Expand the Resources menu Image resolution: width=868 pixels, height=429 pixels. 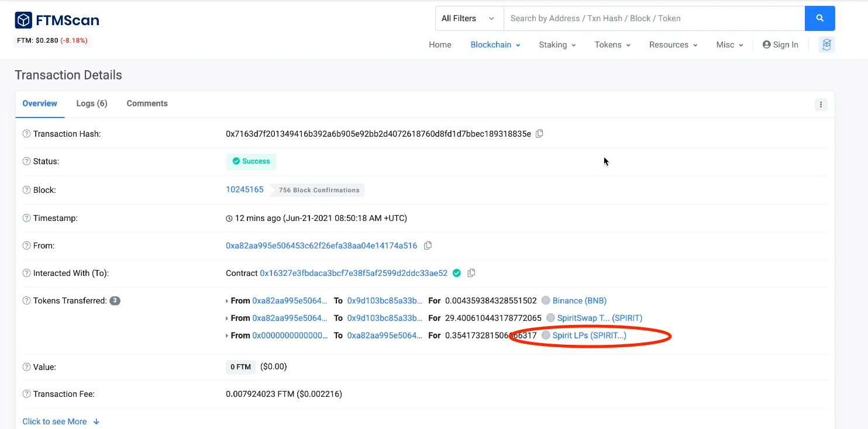673,44
